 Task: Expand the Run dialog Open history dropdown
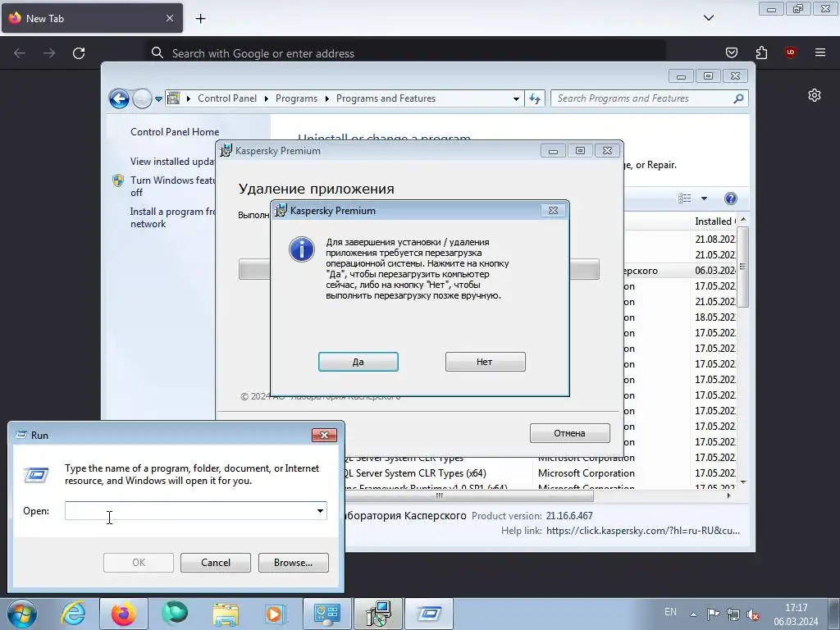321,510
